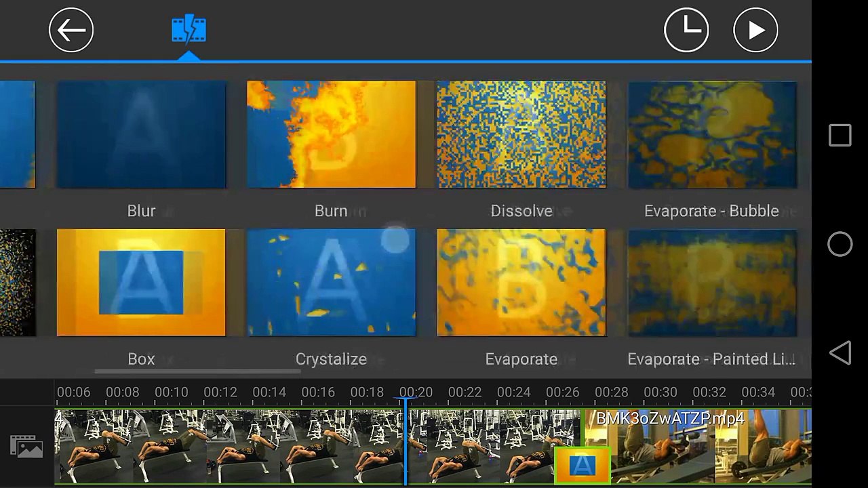The height and width of the screenshot is (488, 868).
Task: Click the Box label text
Action: pos(141,359)
